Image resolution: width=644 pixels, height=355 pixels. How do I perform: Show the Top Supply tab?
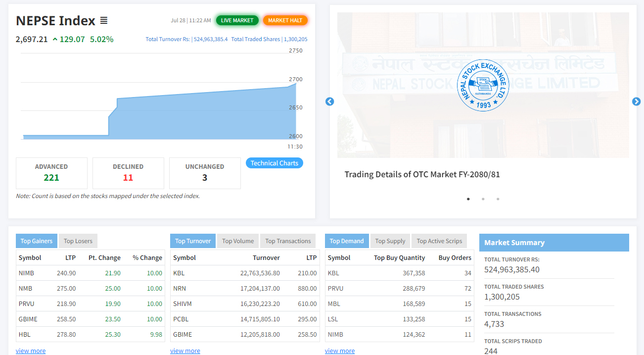click(390, 241)
